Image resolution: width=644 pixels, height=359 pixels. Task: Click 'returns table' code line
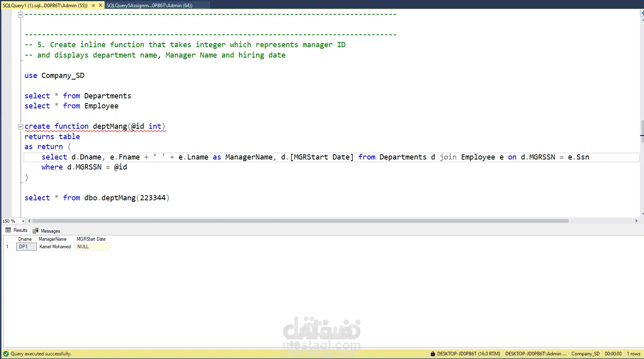click(52, 137)
